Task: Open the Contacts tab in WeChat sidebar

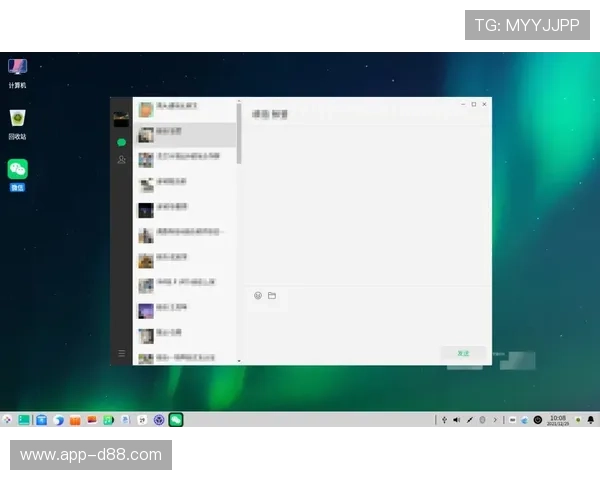Action: [121, 160]
